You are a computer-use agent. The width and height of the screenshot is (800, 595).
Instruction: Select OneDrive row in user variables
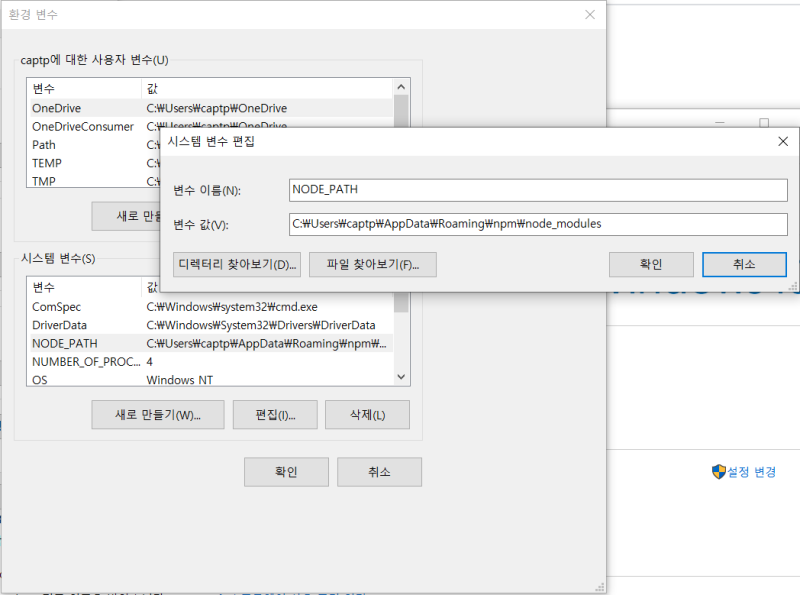(x=212, y=108)
